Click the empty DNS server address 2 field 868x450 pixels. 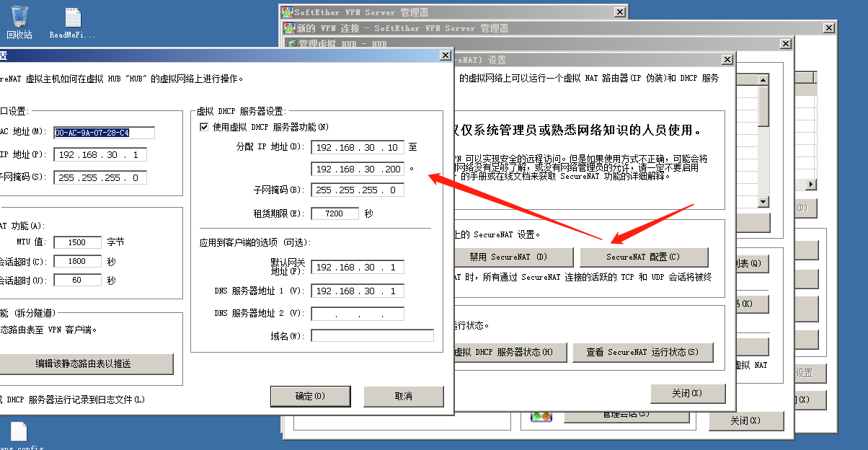(x=358, y=314)
